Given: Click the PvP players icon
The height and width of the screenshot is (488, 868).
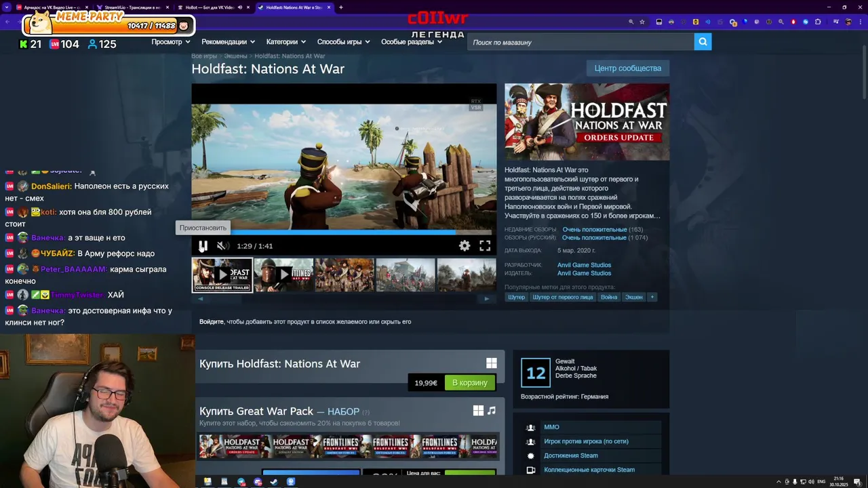Looking at the screenshot, I should point(530,441).
